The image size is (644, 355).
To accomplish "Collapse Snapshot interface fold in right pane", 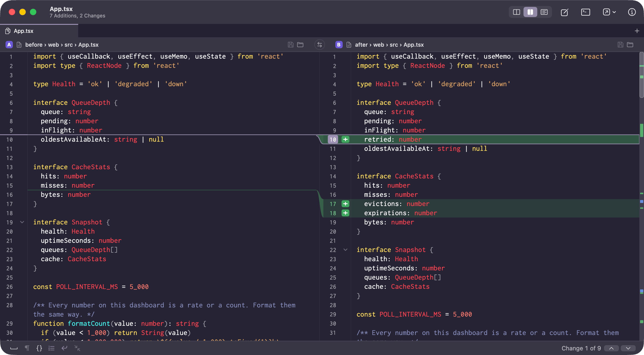I will 345,249.
